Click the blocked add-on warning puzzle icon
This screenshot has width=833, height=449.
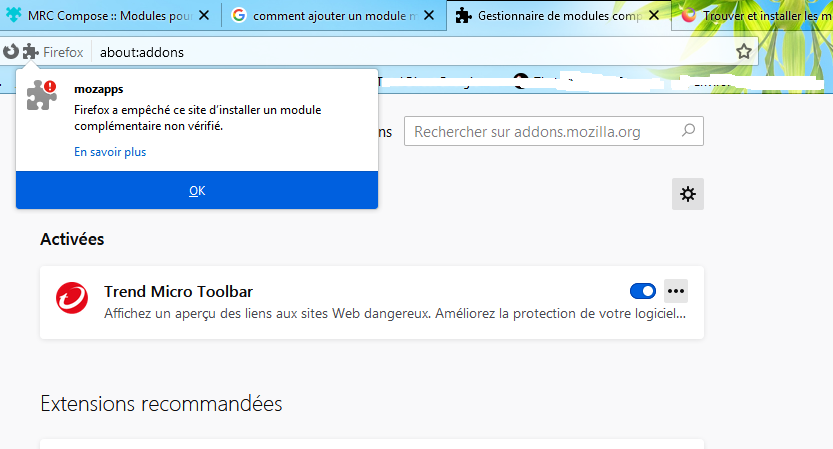(41, 95)
